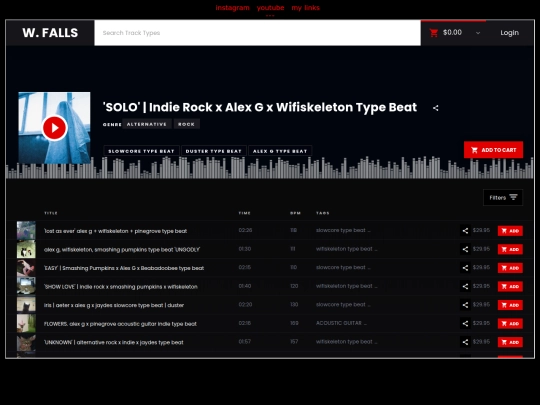Open the shopping cart icon

(x=434, y=33)
